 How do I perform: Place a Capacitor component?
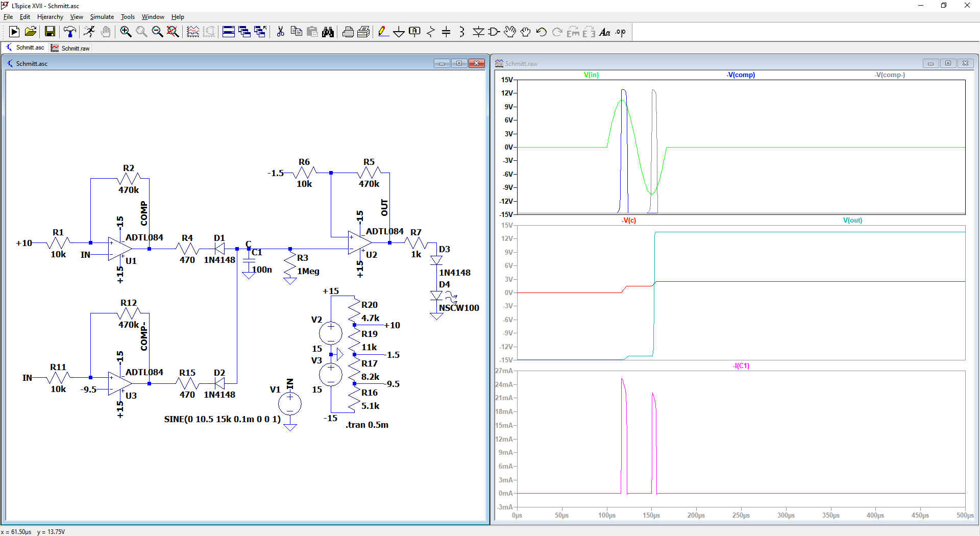(447, 32)
